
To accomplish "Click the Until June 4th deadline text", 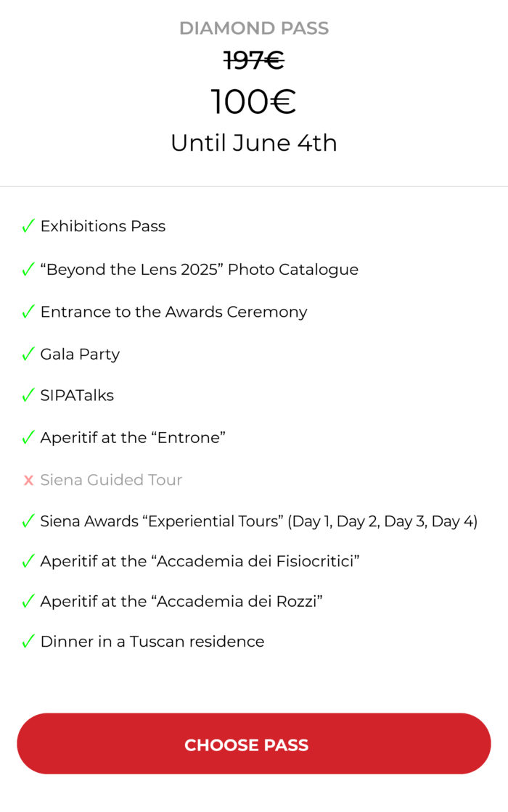I will pos(254,143).
